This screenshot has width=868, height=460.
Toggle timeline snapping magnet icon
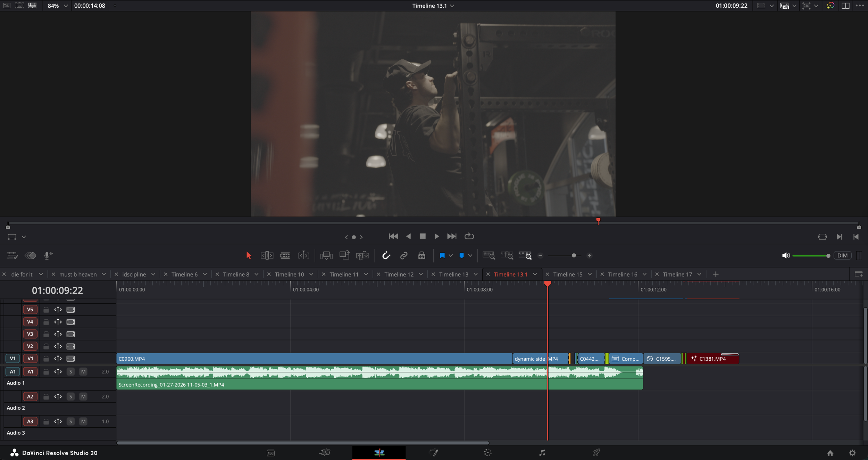tap(386, 256)
